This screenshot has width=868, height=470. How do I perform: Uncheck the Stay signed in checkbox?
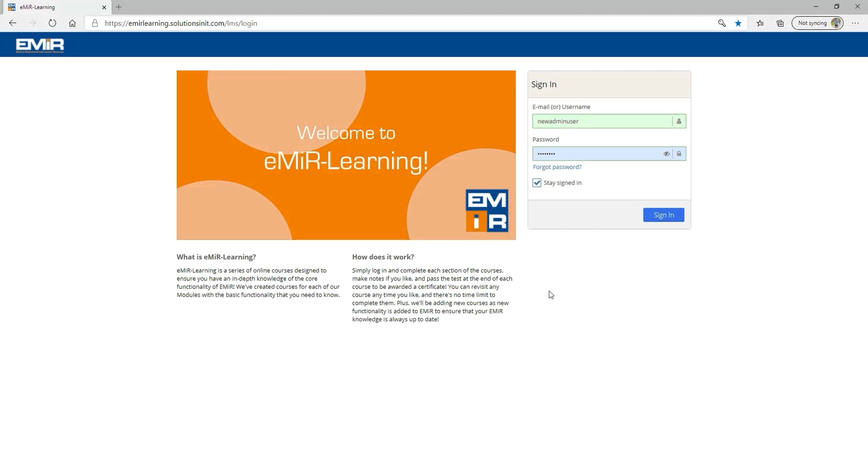tap(537, 183)
